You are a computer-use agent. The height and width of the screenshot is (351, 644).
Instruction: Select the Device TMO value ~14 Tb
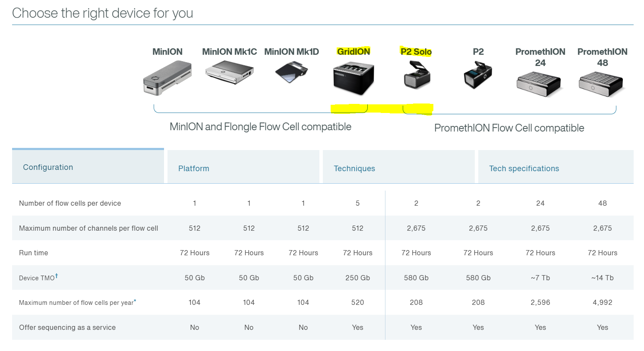603,278
